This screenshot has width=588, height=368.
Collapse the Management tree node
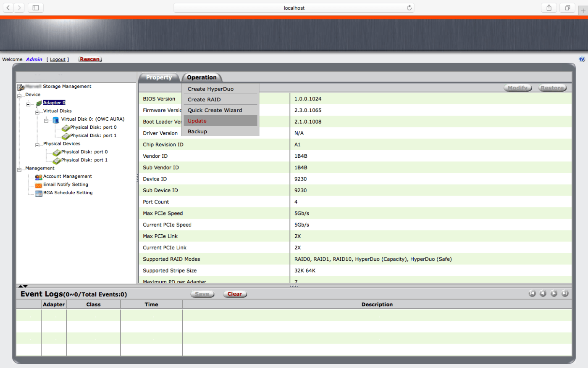coord(19,170)
